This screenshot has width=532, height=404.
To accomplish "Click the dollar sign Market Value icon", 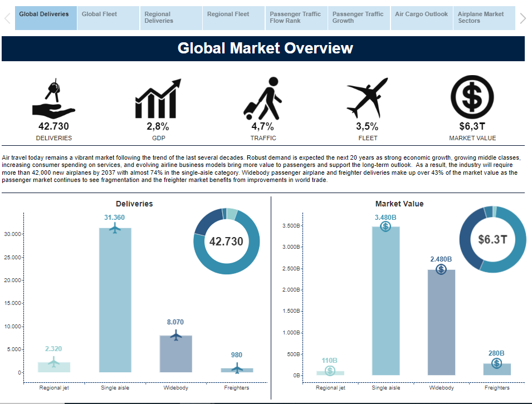I will [472, 97].
